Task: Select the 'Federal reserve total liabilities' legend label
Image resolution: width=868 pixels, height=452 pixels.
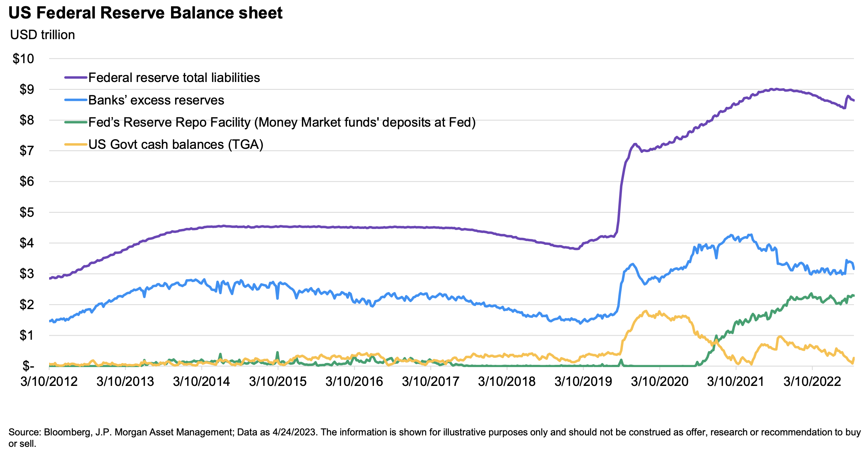Action: tap(174, 78)
